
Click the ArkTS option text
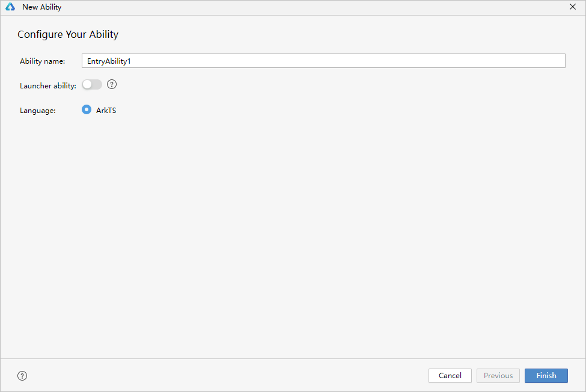(106, 111)
